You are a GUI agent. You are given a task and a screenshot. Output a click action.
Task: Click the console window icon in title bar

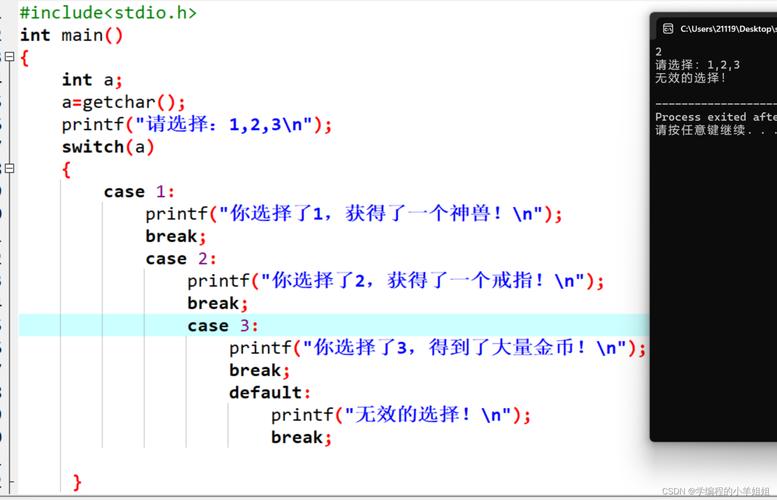pyautogui.click(x=668, y=28)
